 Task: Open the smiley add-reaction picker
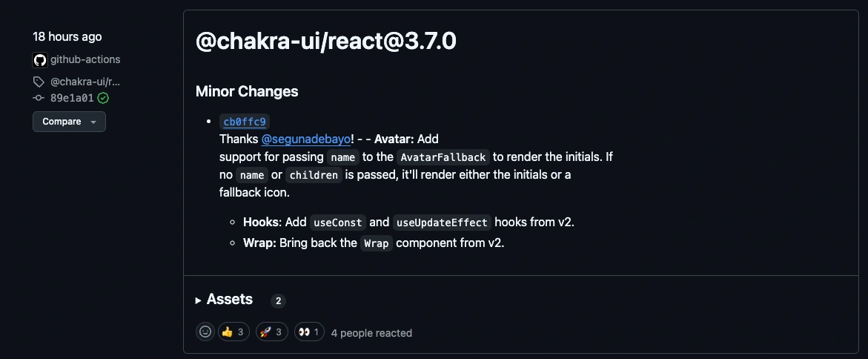tap(205, 332)
